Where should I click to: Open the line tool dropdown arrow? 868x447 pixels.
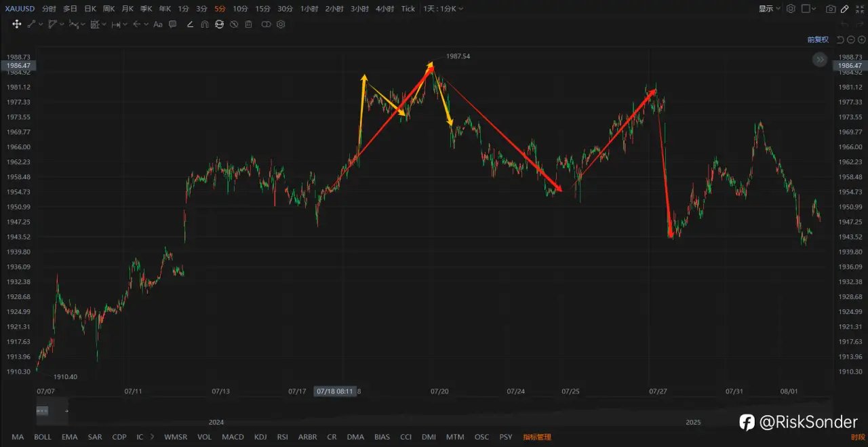click(x=41, y=24)
